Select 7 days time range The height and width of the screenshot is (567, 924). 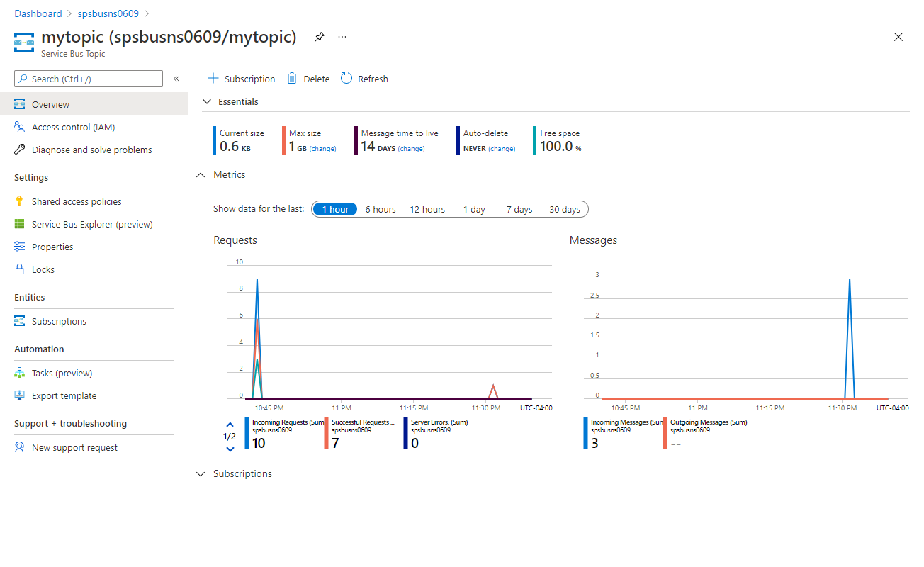519,209
